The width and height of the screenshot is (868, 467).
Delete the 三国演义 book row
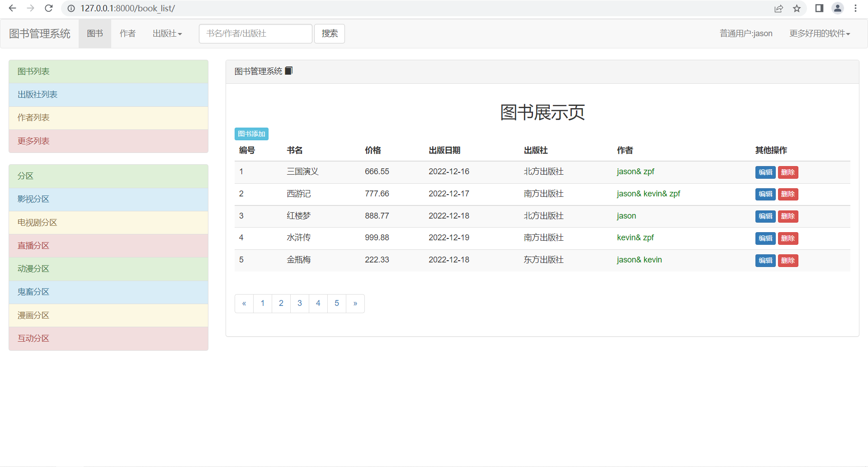[788, 172]
